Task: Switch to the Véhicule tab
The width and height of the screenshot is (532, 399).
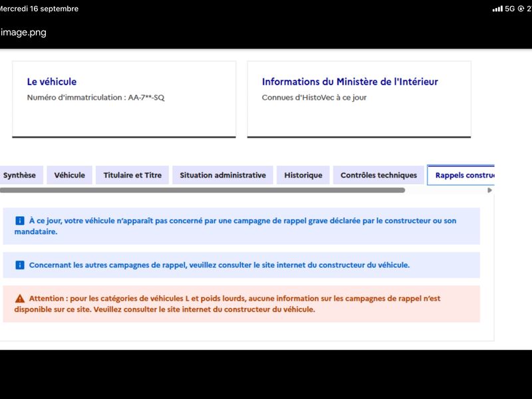Action: point(70,175)
